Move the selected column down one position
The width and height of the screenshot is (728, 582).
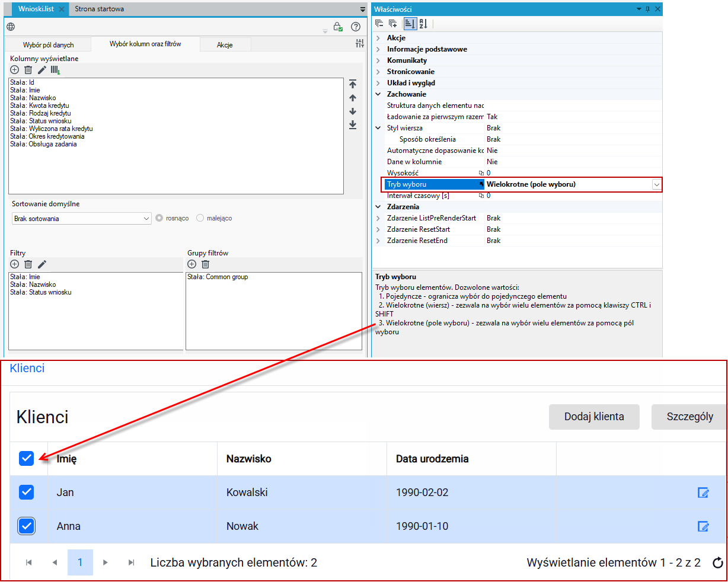click(353, 111)
